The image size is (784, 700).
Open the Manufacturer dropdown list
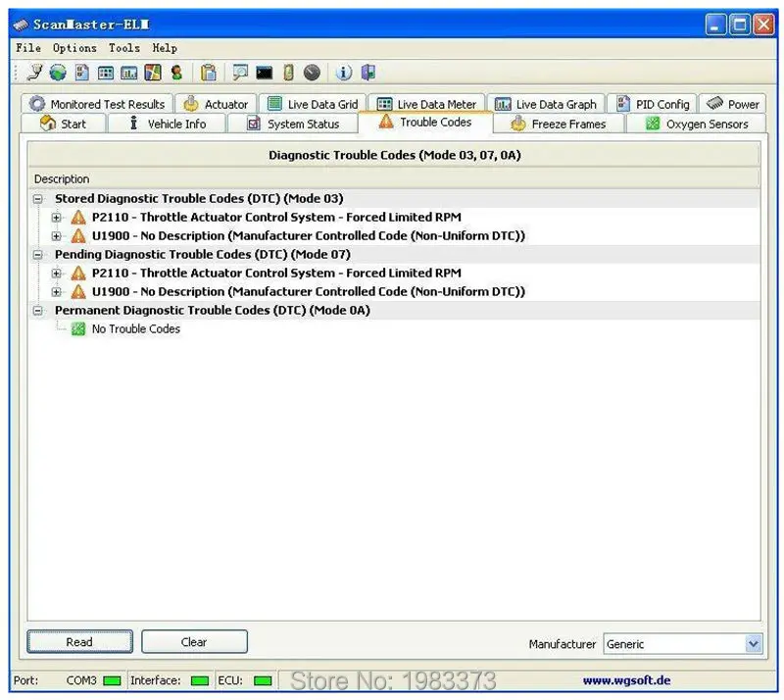pyautogui.click(x=754, y=644)
